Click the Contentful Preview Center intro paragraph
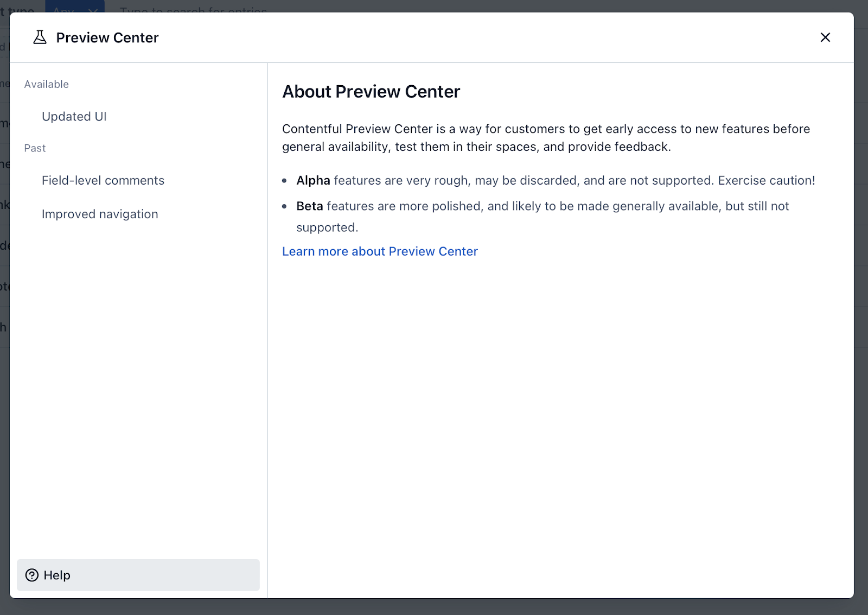The width and height of the screenshot is (868, 615). point(546,138)
